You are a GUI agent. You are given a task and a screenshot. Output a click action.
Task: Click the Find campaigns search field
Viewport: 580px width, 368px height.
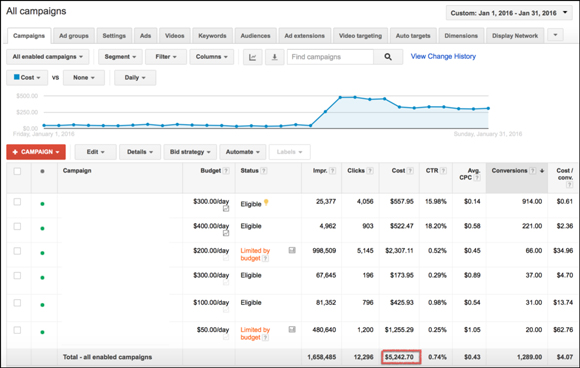[330, 57]
